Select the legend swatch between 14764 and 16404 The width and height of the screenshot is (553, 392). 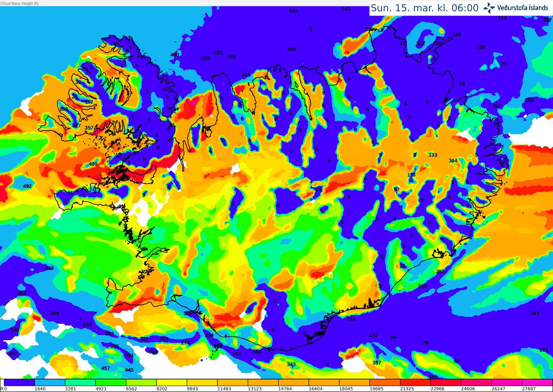[293, 383]
